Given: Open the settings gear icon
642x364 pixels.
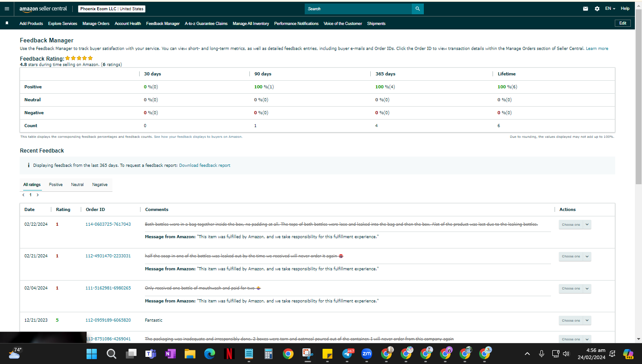Looking at the screenshot, I should tap(597, 8).
